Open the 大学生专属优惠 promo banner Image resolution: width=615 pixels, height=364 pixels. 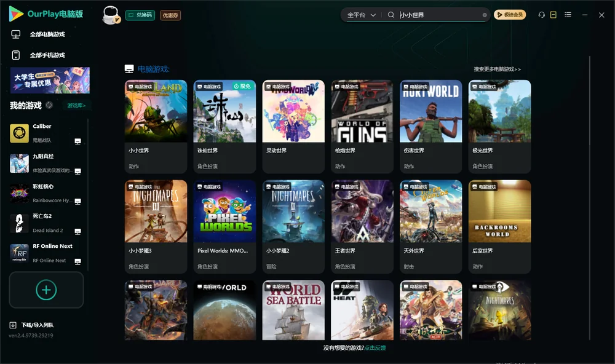50,81
